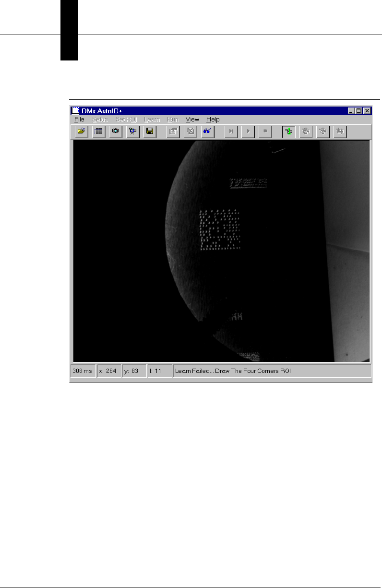Open the File menu
The image size is (382, 588).
click(79, 119)
